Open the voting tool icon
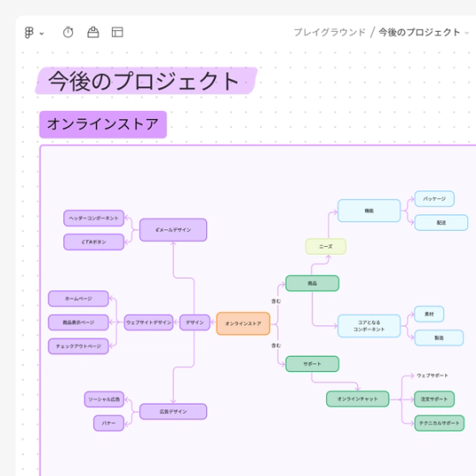 point(93,33)
